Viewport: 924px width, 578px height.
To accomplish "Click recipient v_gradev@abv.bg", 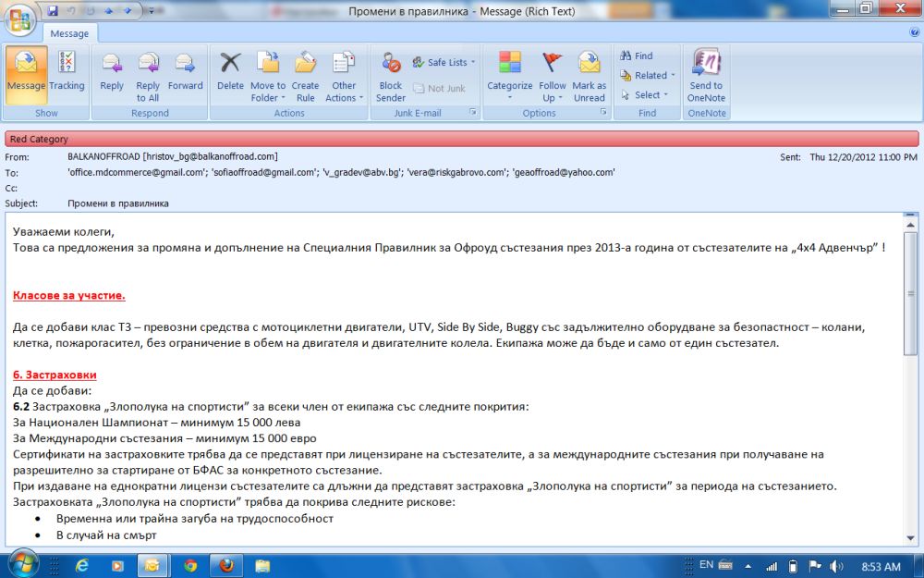I will pyautogui.click(x=361, y=172).
